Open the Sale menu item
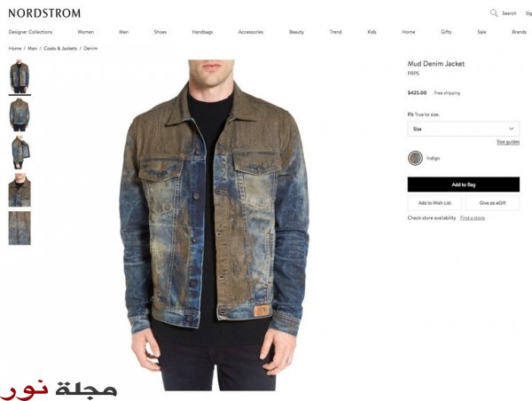This screenshot has width=532, height=401. 481,32
